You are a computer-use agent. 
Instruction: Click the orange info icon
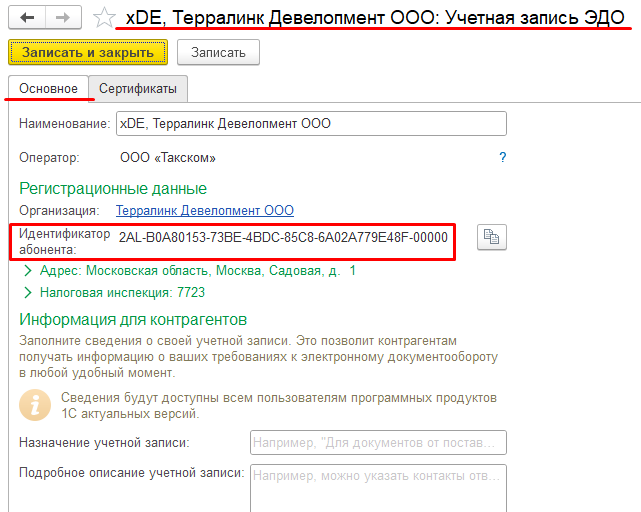pyautogui.click(x=35, y=405)
